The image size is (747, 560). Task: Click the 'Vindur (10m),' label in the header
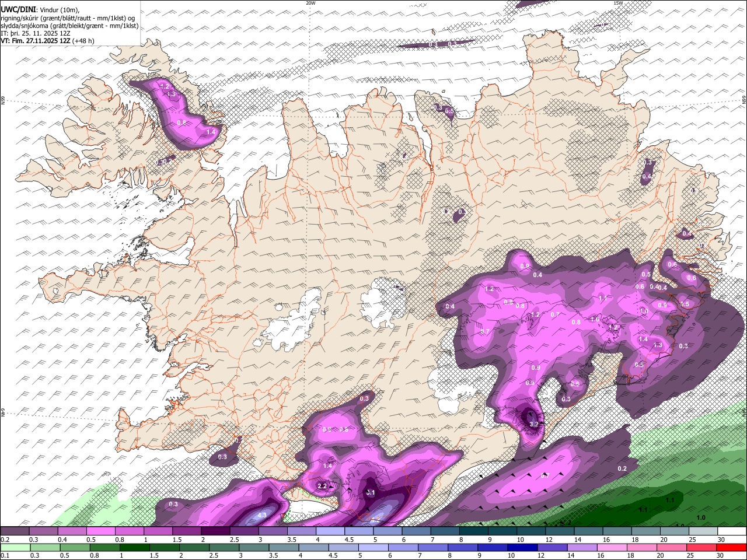[60, 10]
